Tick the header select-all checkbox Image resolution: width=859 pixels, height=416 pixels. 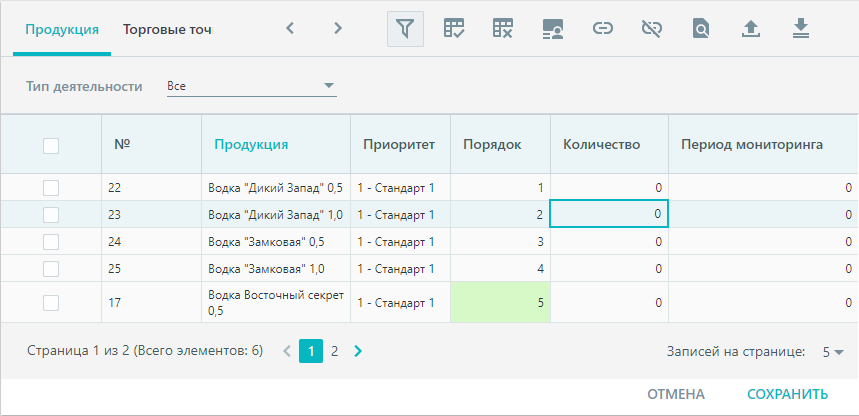pyautogui.click(x=51, y=146)
